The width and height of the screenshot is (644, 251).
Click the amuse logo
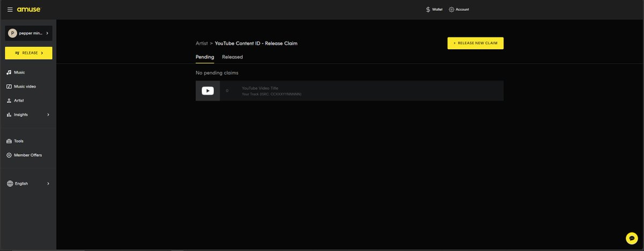(x=28, y=9)
